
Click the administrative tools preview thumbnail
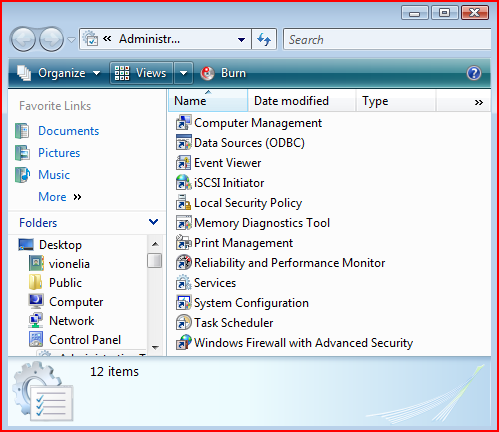pos(43,392)
